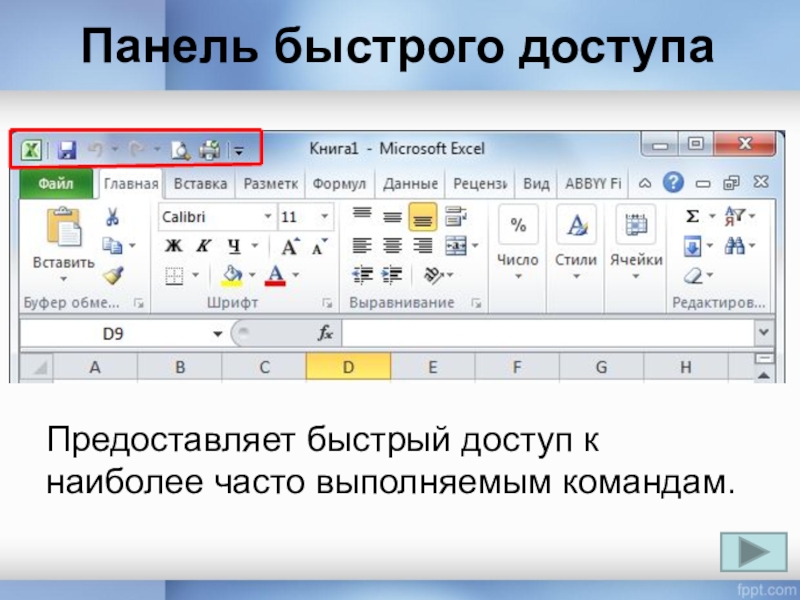Open the Стили styles group
Screen dimensions: 800x600
(576, 242)
